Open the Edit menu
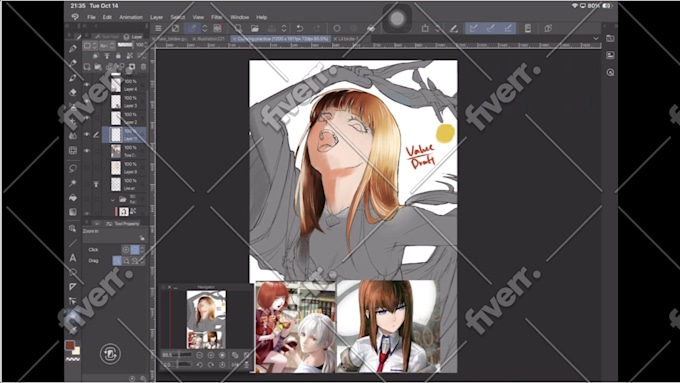The height and width of the screenshot is (383, 680). click(107, 17)
